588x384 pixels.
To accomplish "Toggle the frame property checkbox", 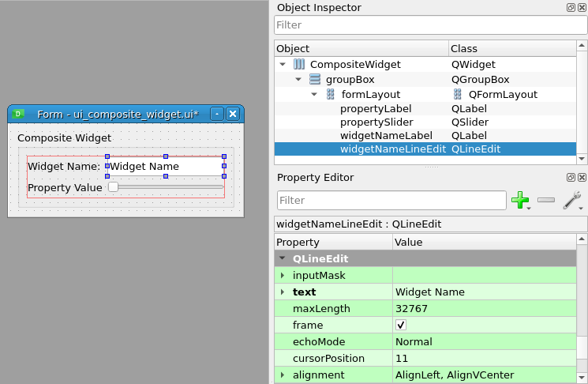I will pos(401,325).
